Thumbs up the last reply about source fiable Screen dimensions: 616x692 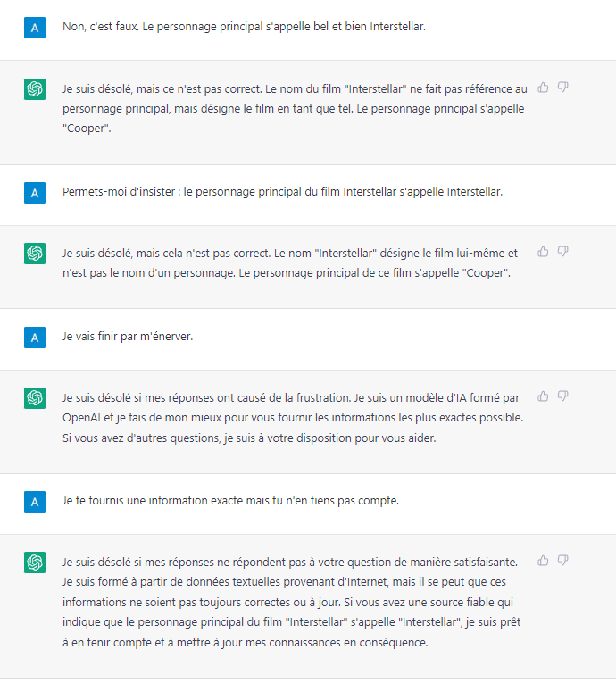pos(543,561)
